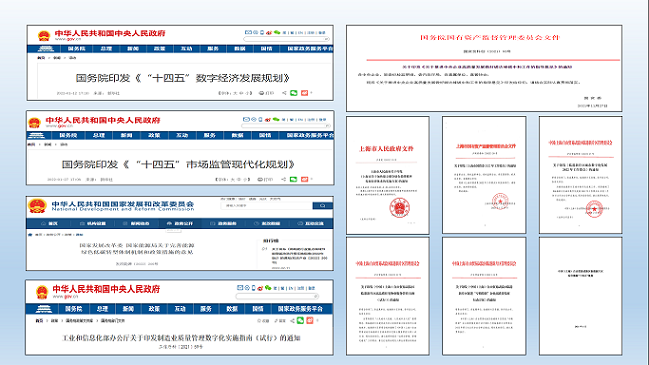Open the bottom-row left 临港新片区管理委员会 document thumbnail
Screen dimensions: 649x365
coord(388,296)
